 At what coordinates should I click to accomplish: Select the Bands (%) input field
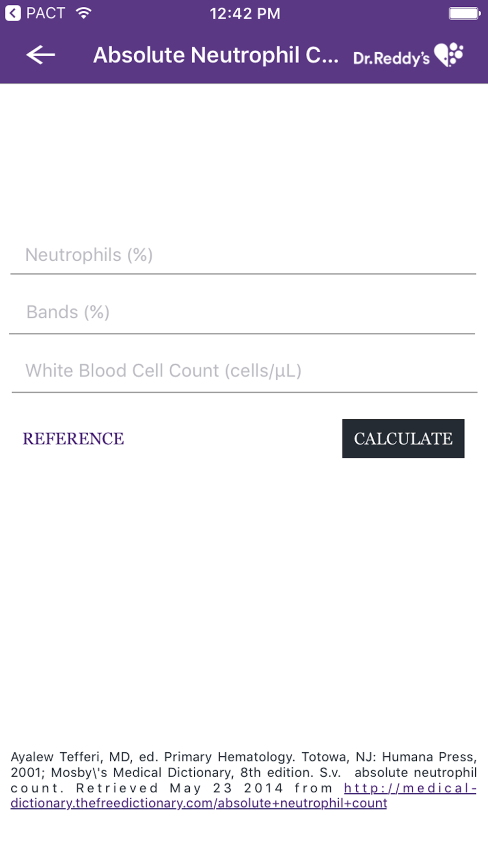point(242,312)
